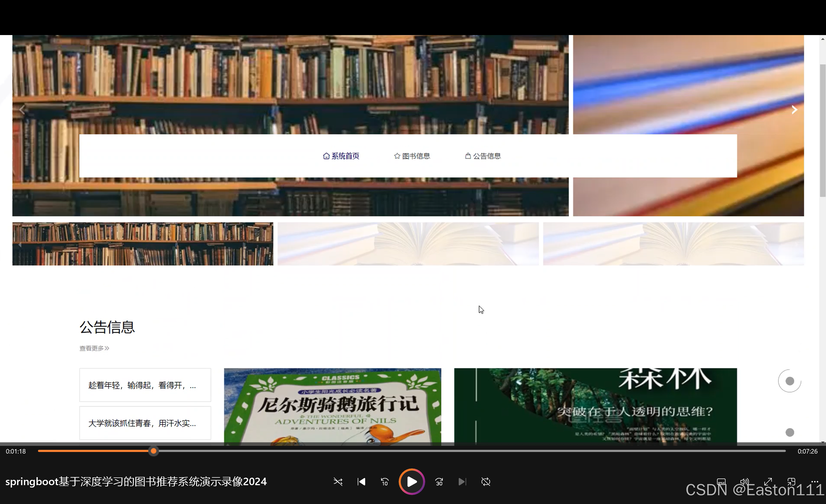Select the middle open-book carousel thumbnail
The width and height of the screenshot is (826, 504).
click(408, 244)
